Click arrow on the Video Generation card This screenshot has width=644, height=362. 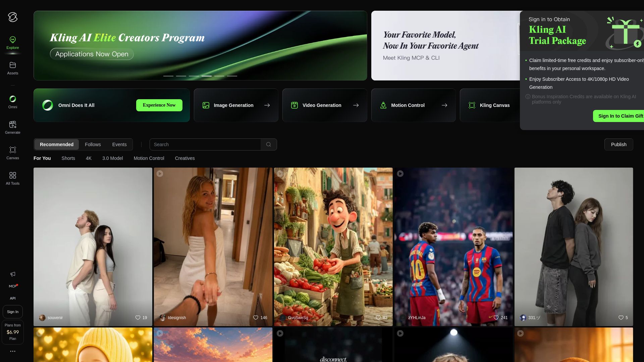coord(356,105)
